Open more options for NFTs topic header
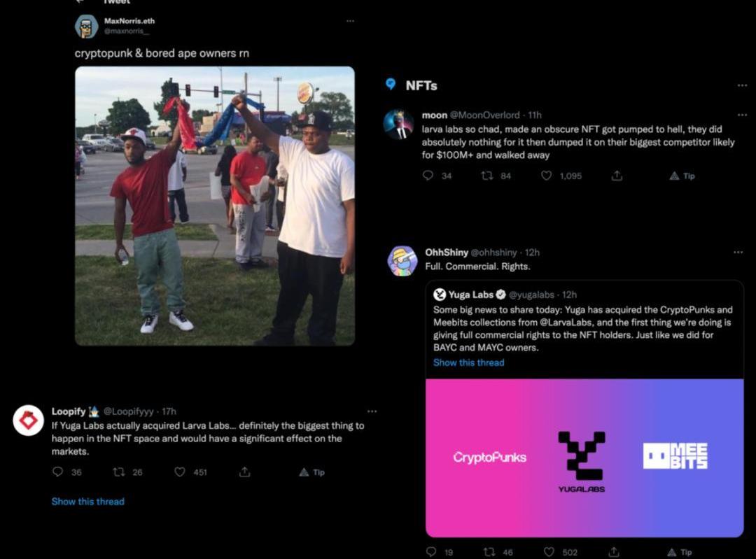This screenshot has width=756, height=559. click(742, 85)
